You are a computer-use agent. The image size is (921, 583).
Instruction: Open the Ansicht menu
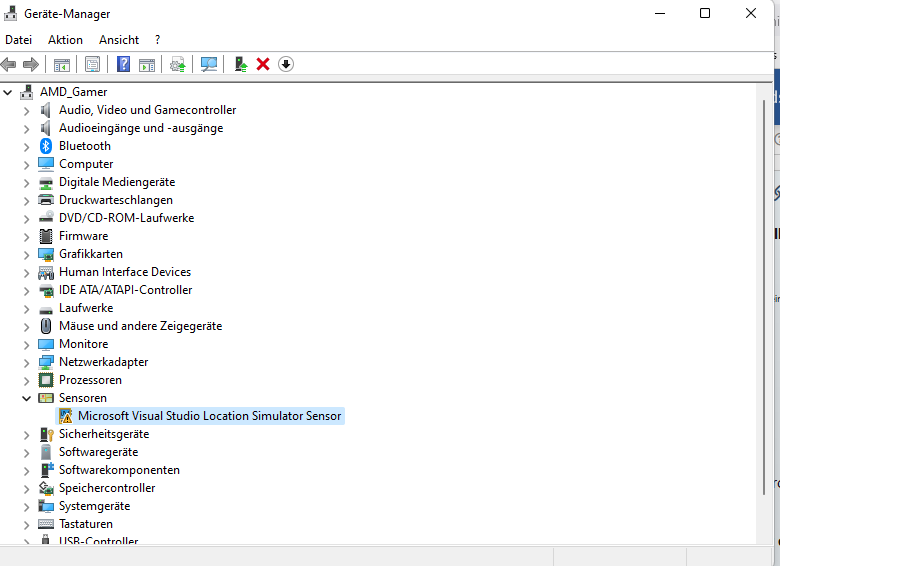tap(119, 40)
